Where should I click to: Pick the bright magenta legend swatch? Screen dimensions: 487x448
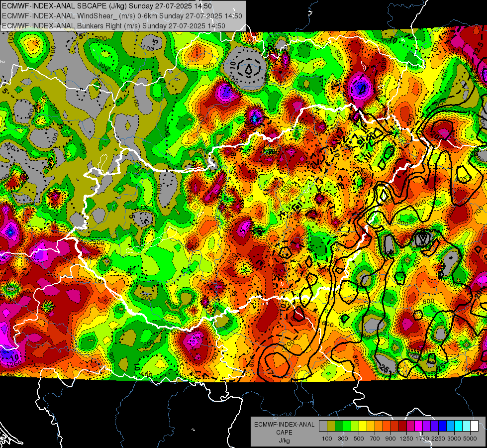419,426
